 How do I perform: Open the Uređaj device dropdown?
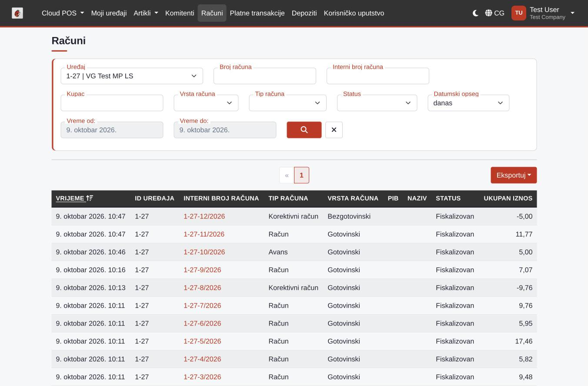click(132, 76)
